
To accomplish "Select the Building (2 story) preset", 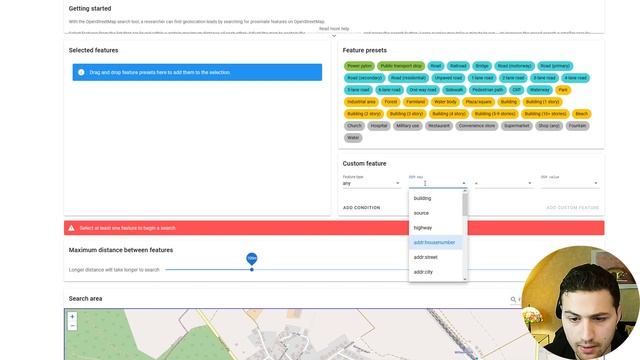I will tap(364, 114).
